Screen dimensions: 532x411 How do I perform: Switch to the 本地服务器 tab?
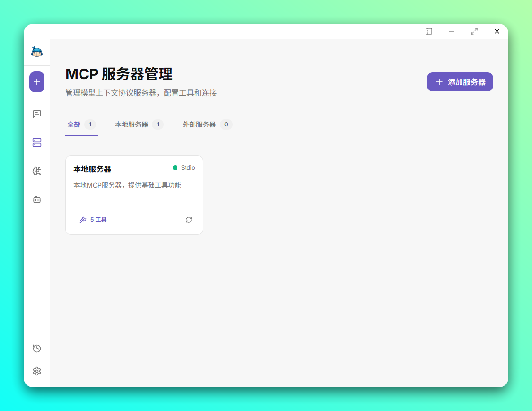click(139, 125)
